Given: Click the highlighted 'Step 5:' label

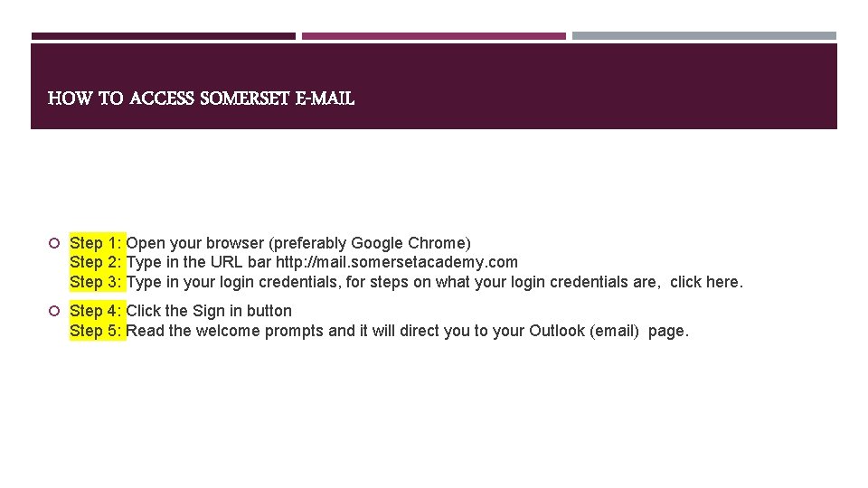Looking at the screenshot, I should click(x=95, y=331).
